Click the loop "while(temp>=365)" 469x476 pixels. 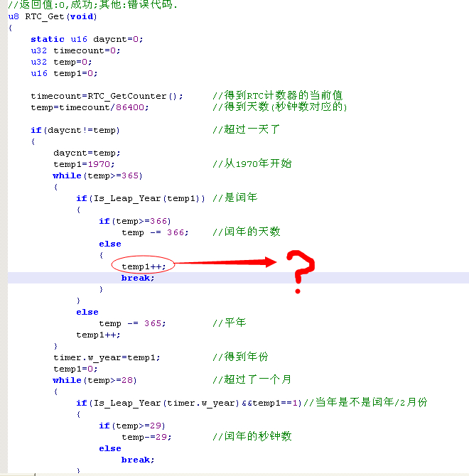98,175
